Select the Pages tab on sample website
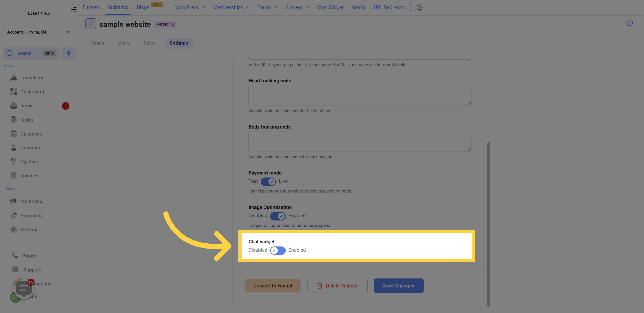This screenshot has width=644, height=313. tap(97, 43)
